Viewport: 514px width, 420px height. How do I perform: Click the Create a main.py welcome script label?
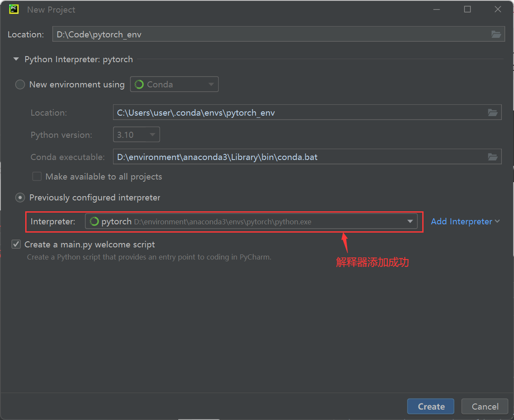coord(90,245)
